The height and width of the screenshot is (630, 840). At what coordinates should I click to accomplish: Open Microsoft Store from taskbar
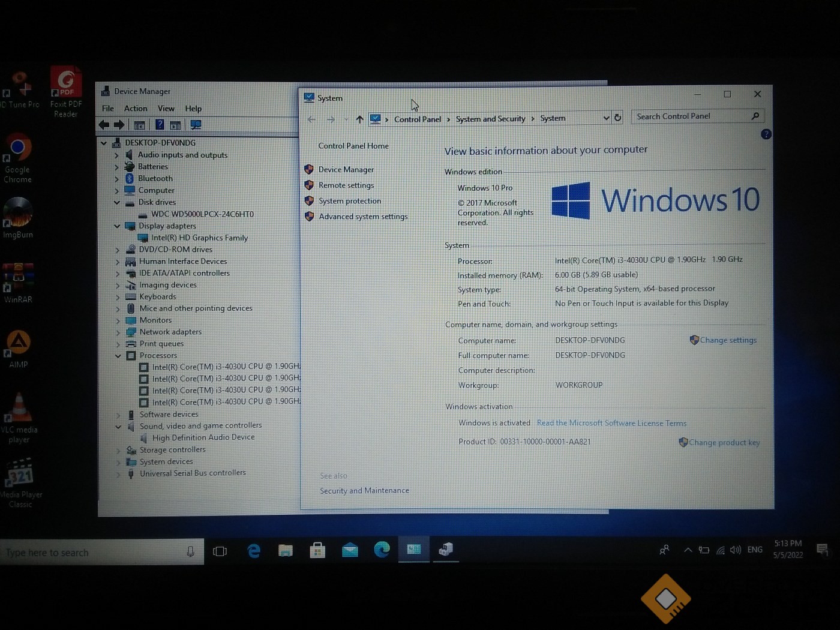coord(317,550)
